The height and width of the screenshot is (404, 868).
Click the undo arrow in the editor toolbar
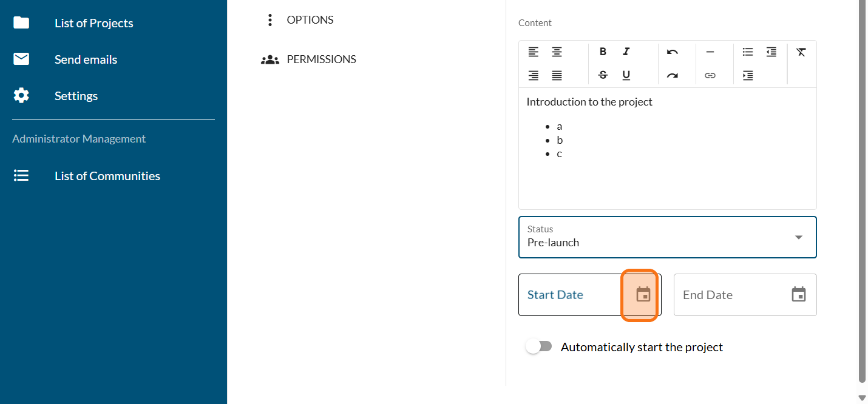pos(672,52)
